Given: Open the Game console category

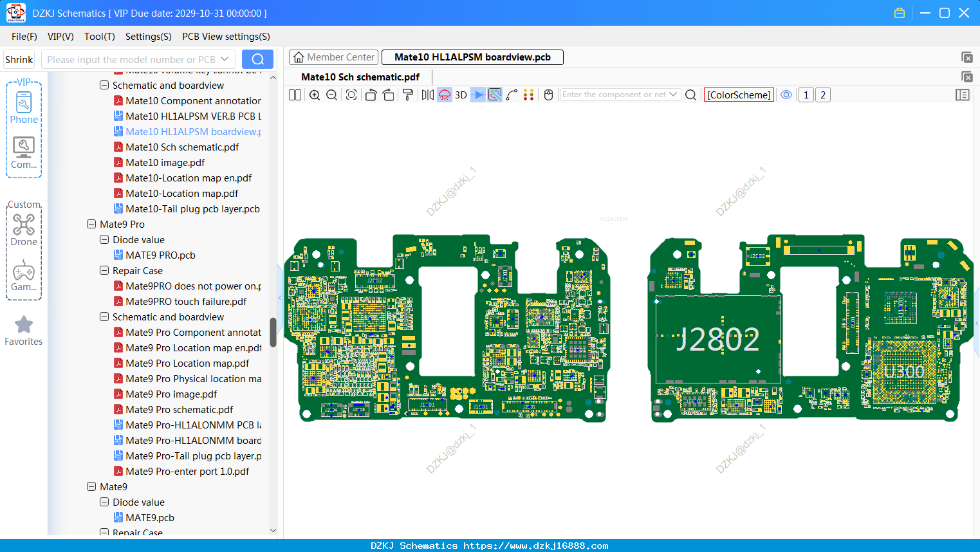Looking at the screenshot, I should [24, 275].
